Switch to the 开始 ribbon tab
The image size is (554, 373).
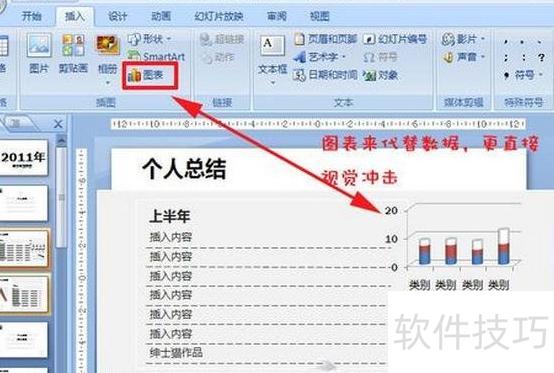pos(31,16)
